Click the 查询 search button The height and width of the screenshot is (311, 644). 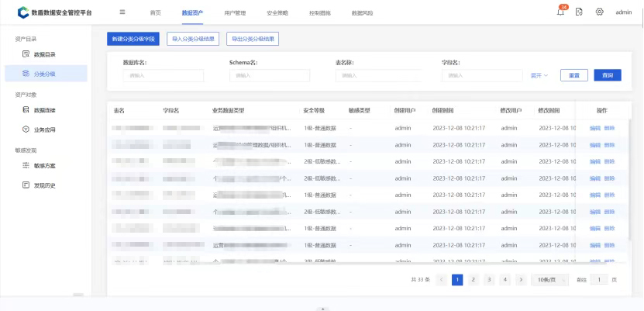608,75
